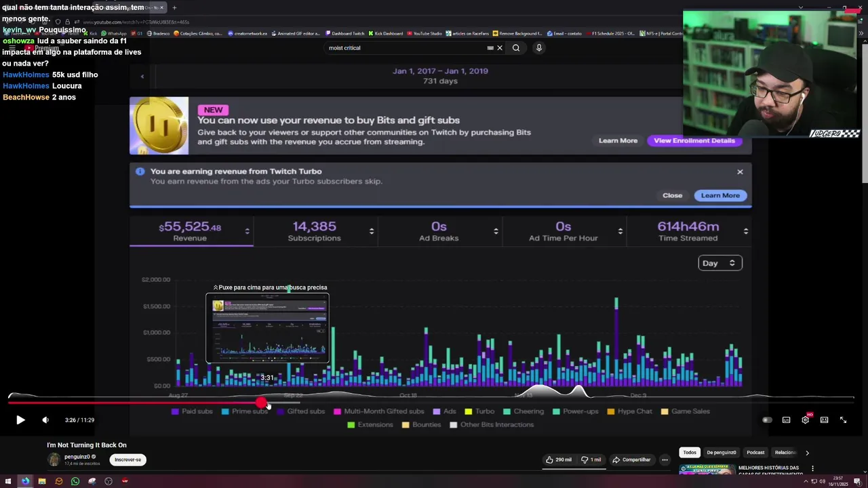Select the Todos filter chip
The width and height of the screenshot is (868, 488).
690,453
